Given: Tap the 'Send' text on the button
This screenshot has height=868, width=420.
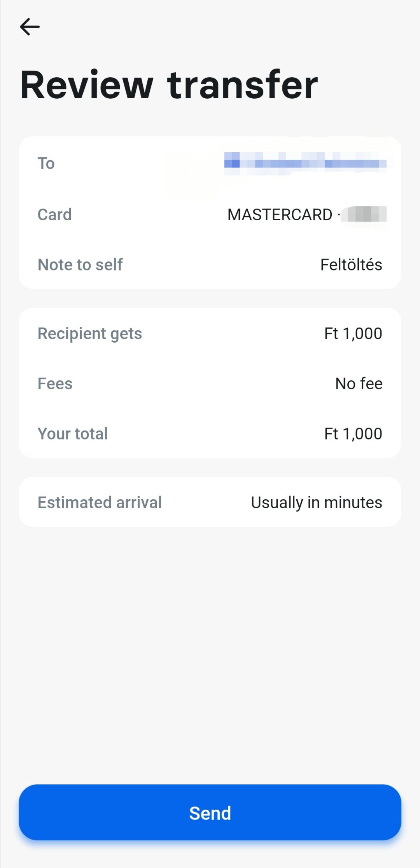Looking at the screenshot, I should click(210, 813).
